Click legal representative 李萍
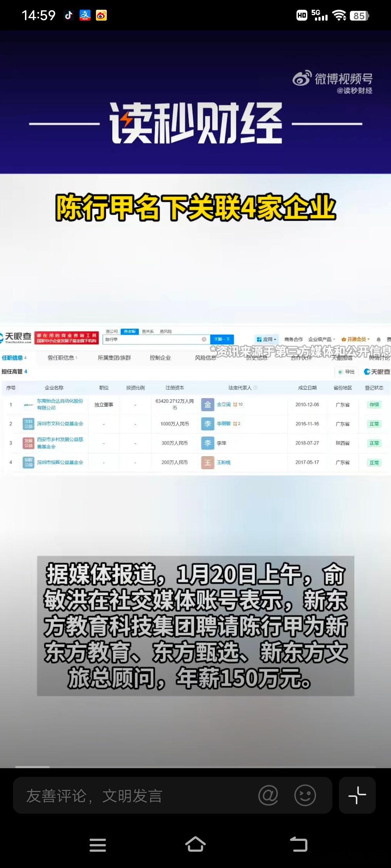 pos(221,443)
